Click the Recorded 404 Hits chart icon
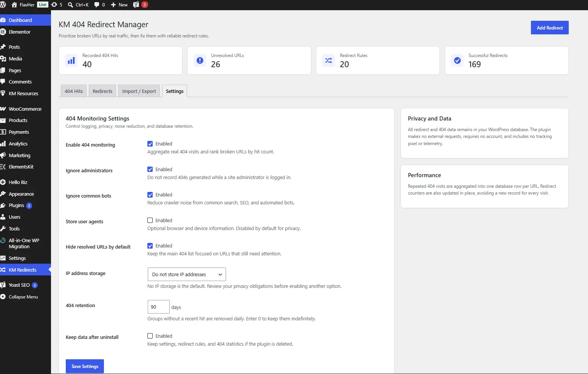 pos(71,60)
